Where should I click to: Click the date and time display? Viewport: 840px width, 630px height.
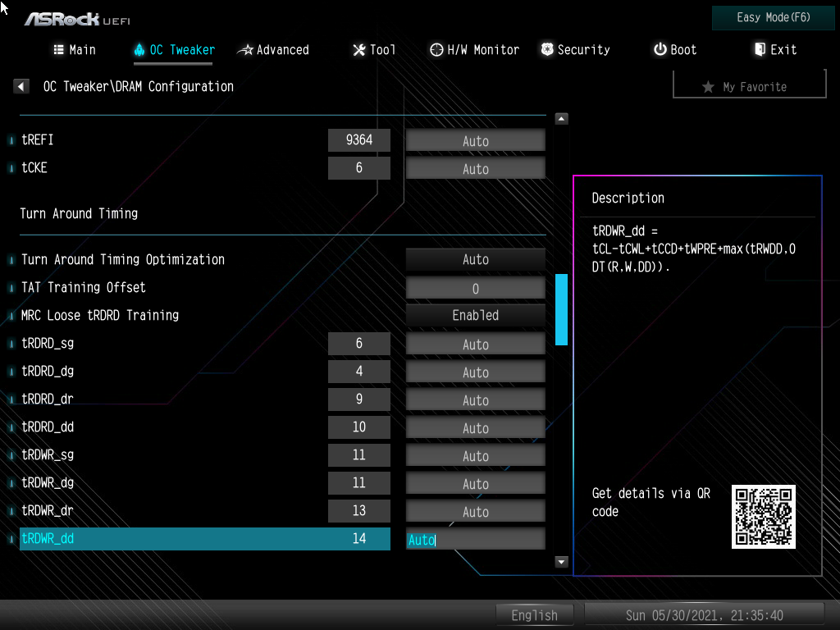click(704, 615)
